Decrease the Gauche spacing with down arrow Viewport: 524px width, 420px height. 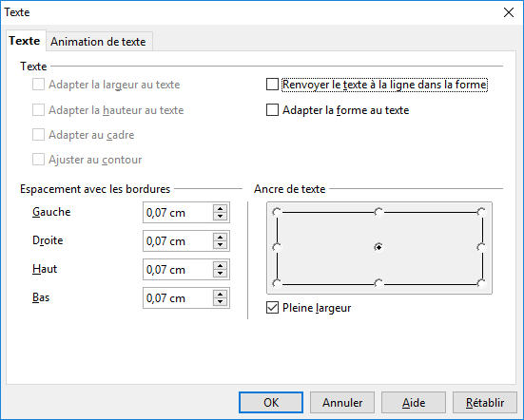pyautogui.click(x=220, y=217)
